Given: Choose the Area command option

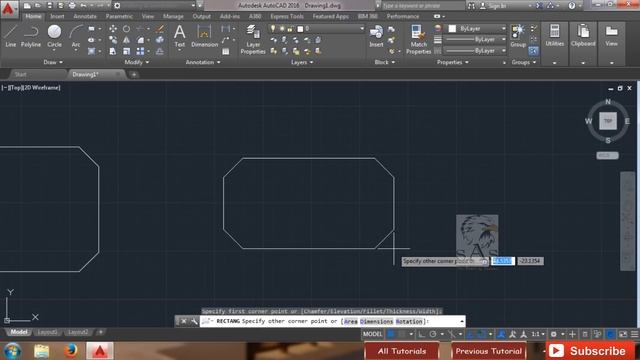Looking at the screenshot, I should tap(351, 322).
